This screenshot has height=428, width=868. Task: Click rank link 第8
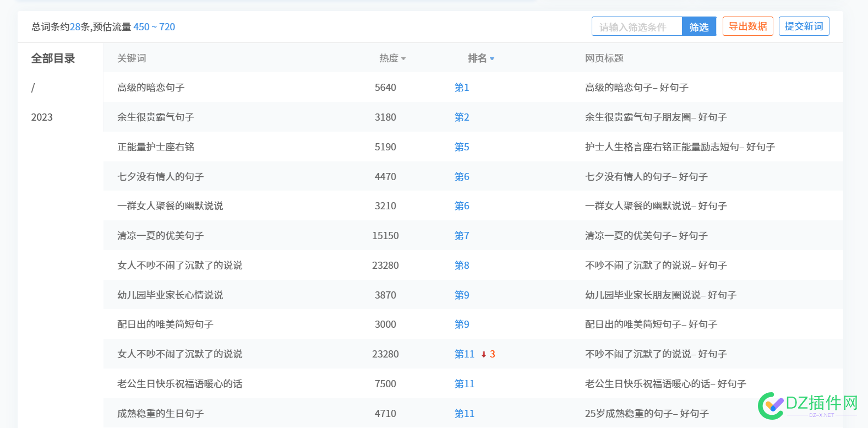pyautogui.click(x=462, y=266)
